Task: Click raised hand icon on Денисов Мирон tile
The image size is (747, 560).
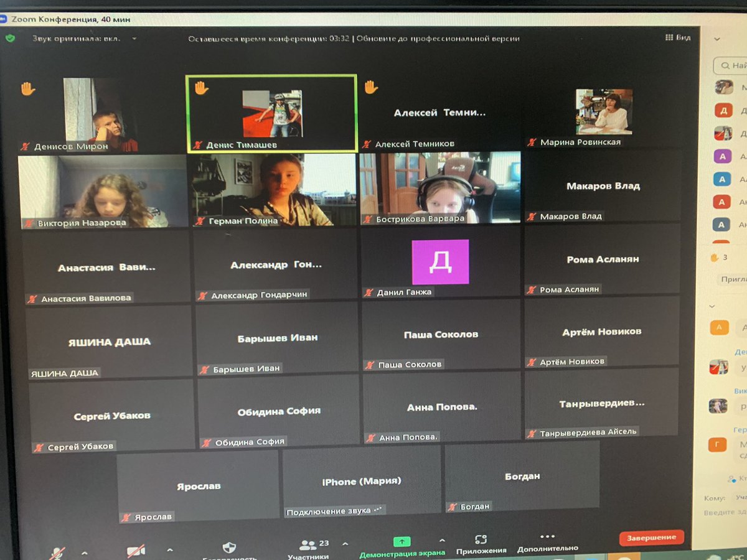Action: 27,88
